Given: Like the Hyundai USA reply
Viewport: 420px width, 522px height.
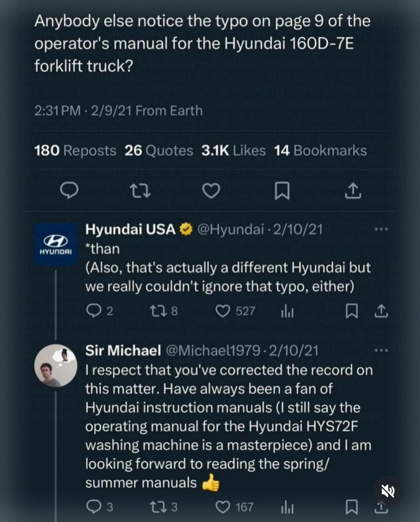Looking at the screenshot, I should pyautogui.click(x=223, y=311).
